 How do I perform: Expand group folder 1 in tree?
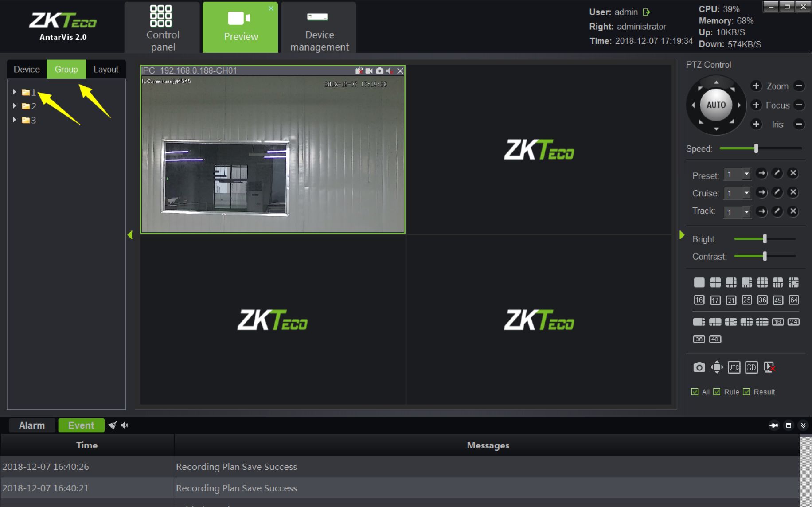point(15,92)
